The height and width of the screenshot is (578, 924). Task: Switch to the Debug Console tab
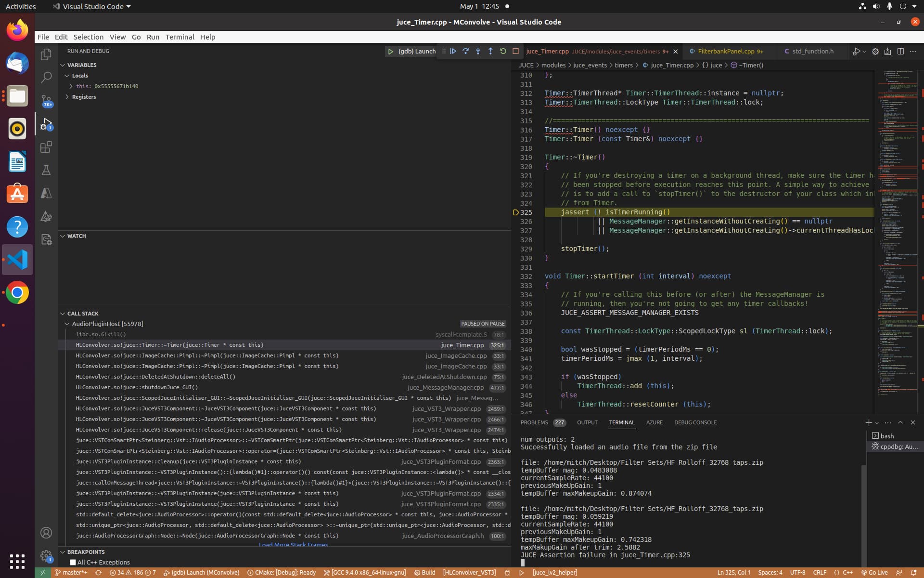click(x=695, y=422)
